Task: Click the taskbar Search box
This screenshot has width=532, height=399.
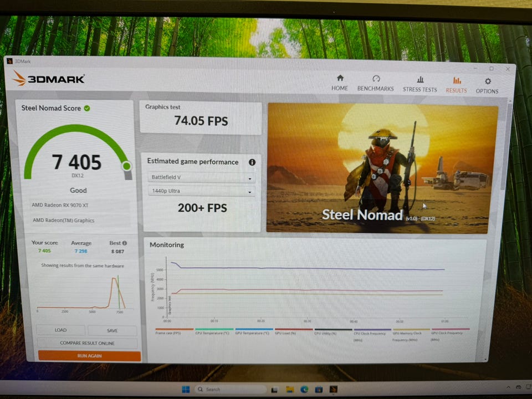Action: (231, 389)
